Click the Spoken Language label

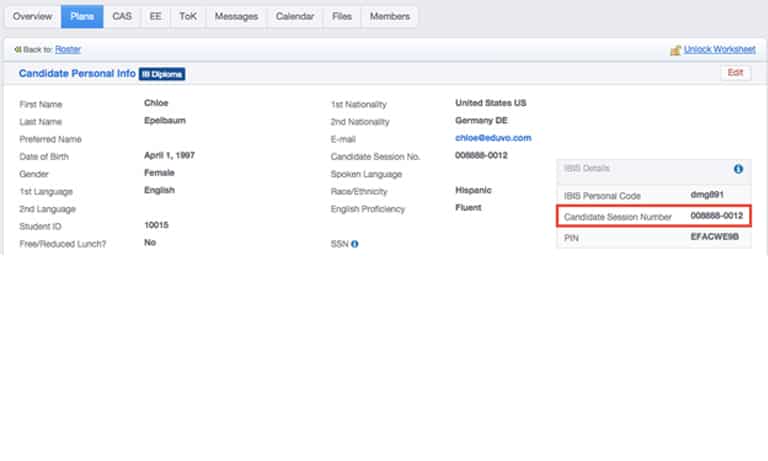(x=366, y=174)
